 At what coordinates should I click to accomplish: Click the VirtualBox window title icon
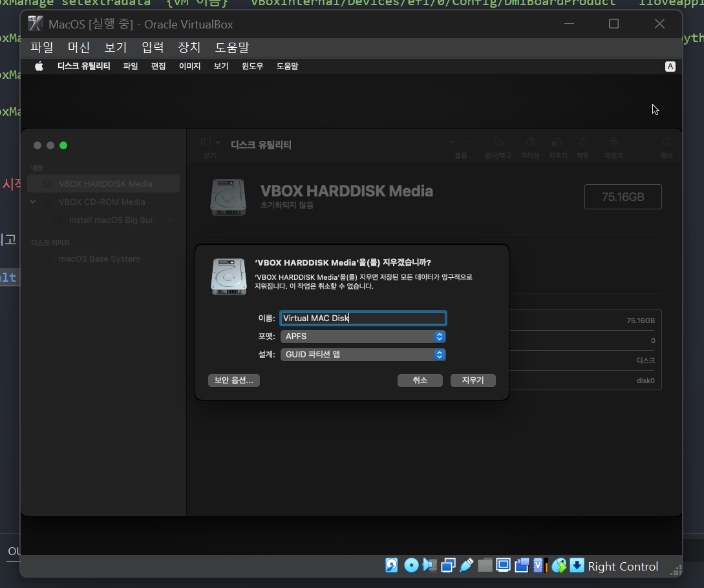(x=36, y=24)
